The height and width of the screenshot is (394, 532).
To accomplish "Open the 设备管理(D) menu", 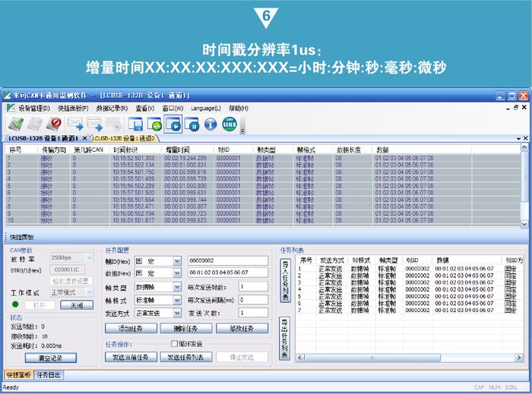I will [34, 109].
